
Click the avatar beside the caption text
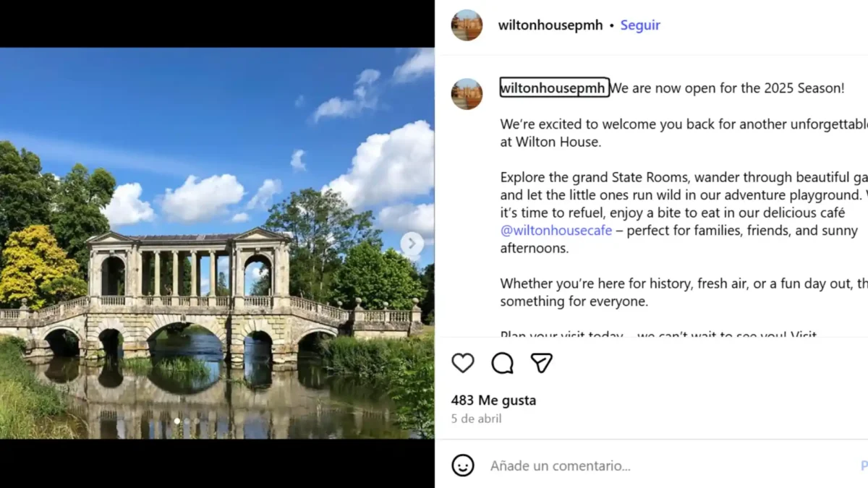(467, 94)
